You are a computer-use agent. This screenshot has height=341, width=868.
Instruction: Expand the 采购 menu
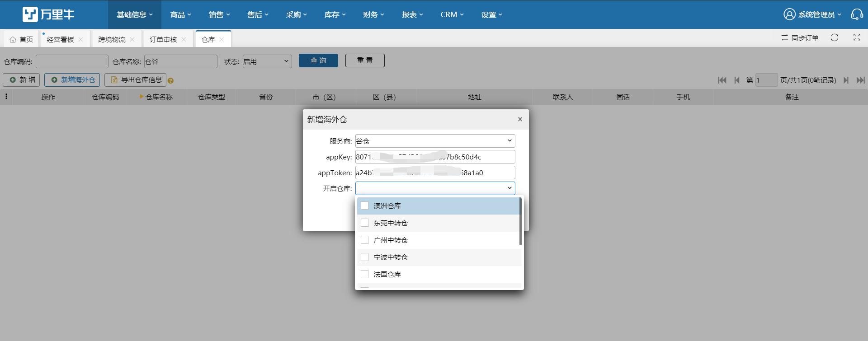pos(297,14)
